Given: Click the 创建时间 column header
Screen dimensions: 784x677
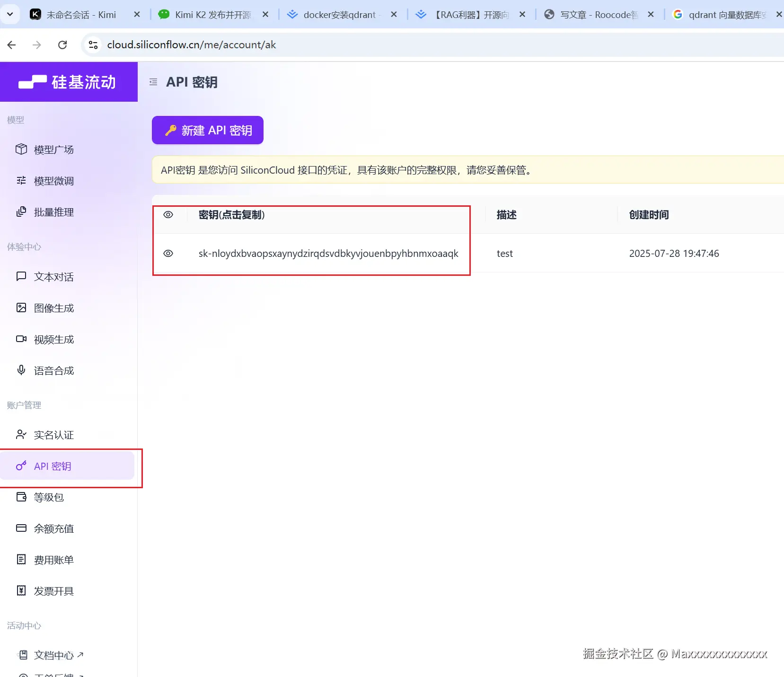Looking at the screenshot, I should (649, 215).
